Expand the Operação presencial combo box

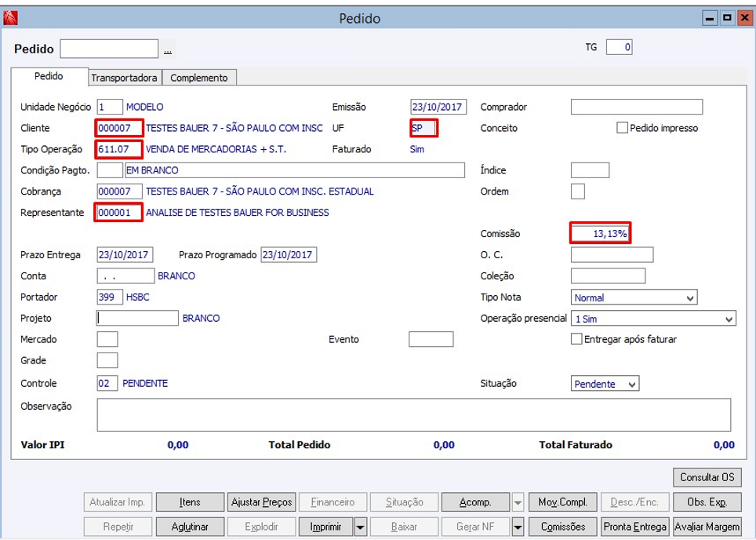click(729, 319)
